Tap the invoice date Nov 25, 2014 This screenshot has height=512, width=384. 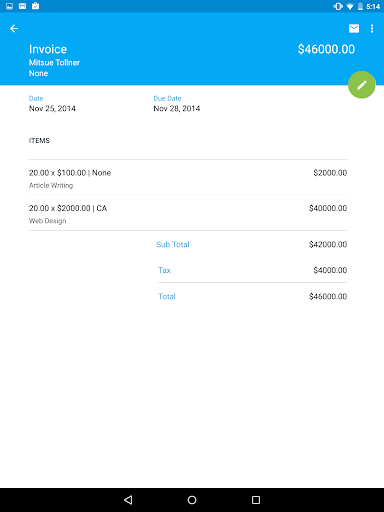coord(52,108)
